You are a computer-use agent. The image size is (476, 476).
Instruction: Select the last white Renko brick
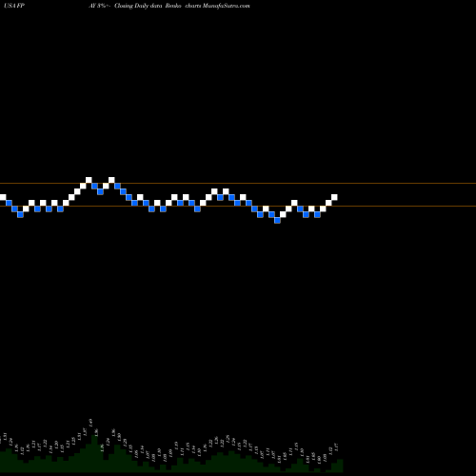coord(334,197)
